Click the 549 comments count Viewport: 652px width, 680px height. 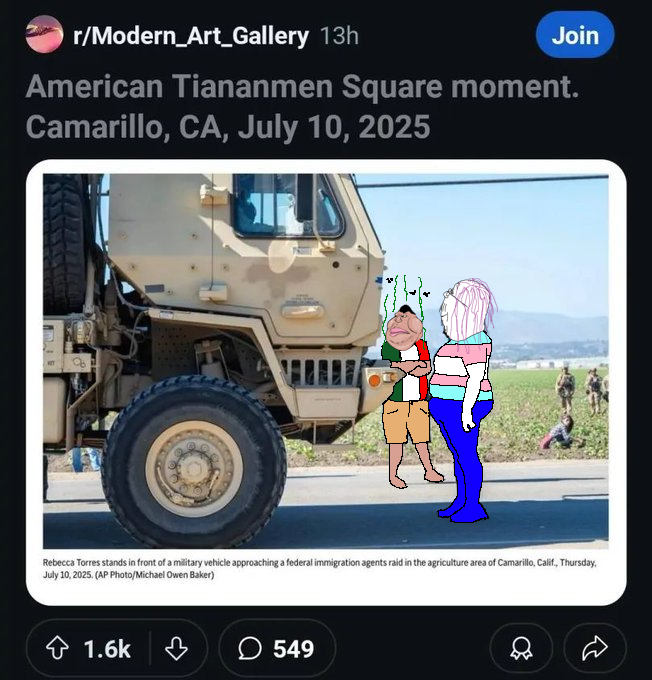coord(294,649)
